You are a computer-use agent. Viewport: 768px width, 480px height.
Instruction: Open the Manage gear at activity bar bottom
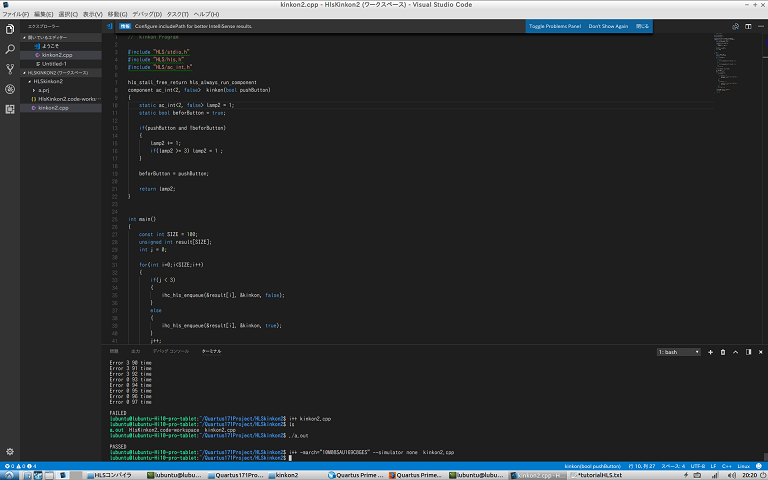(10, 452)
